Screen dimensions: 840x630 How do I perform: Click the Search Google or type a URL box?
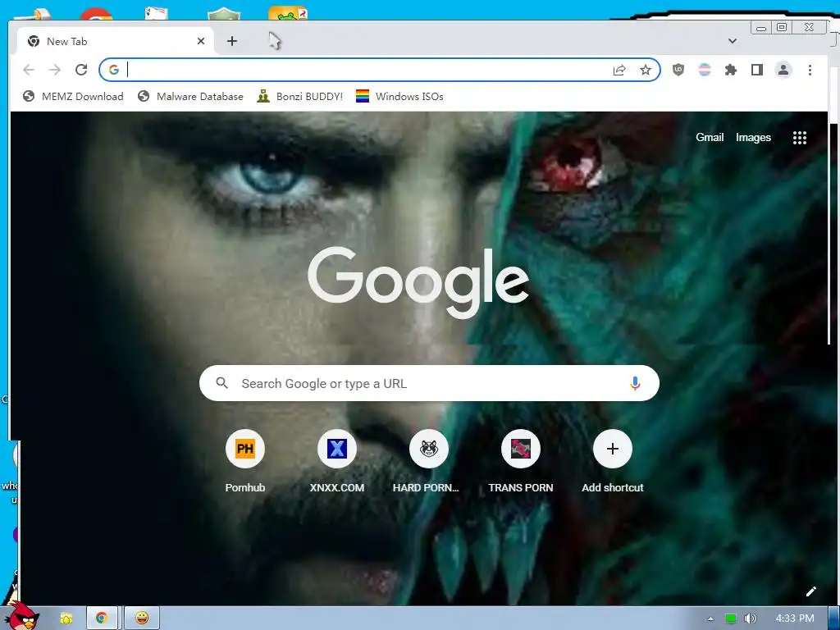(429, 383)
